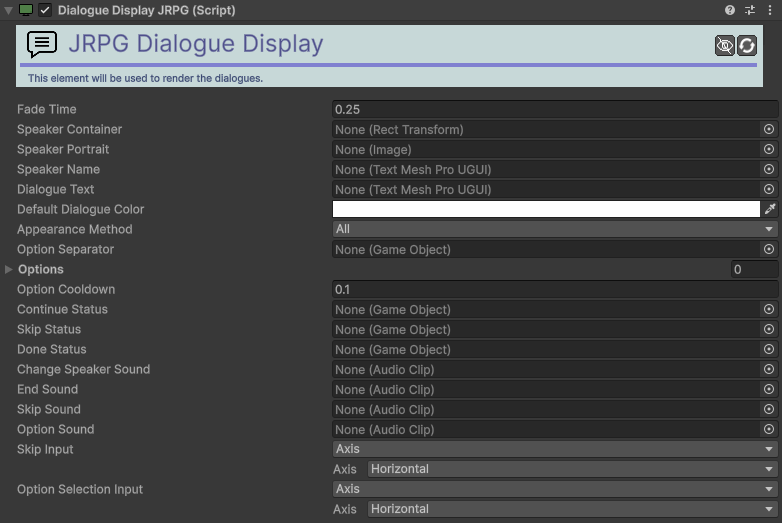Viewport: 782px width, 523px height.
Task: Click the Options array size field
Action: pos(755,269)
